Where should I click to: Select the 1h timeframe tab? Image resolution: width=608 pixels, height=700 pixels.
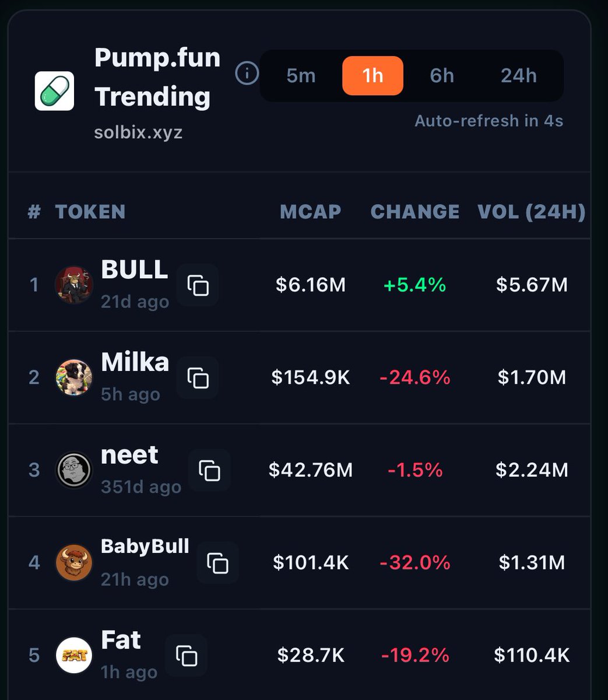tap(372, 76)
